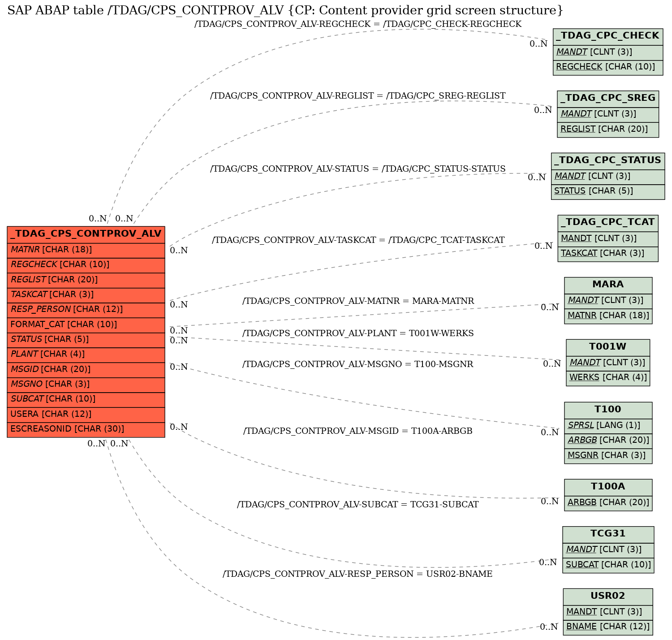Open the _TDAG_CPC_STATUS table header
672x640 pixels.
point(608,161)
